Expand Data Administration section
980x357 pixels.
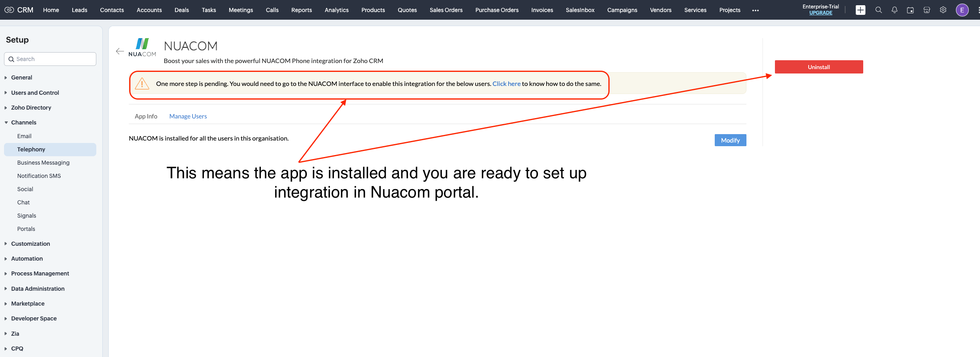click(x=6, y=289)
